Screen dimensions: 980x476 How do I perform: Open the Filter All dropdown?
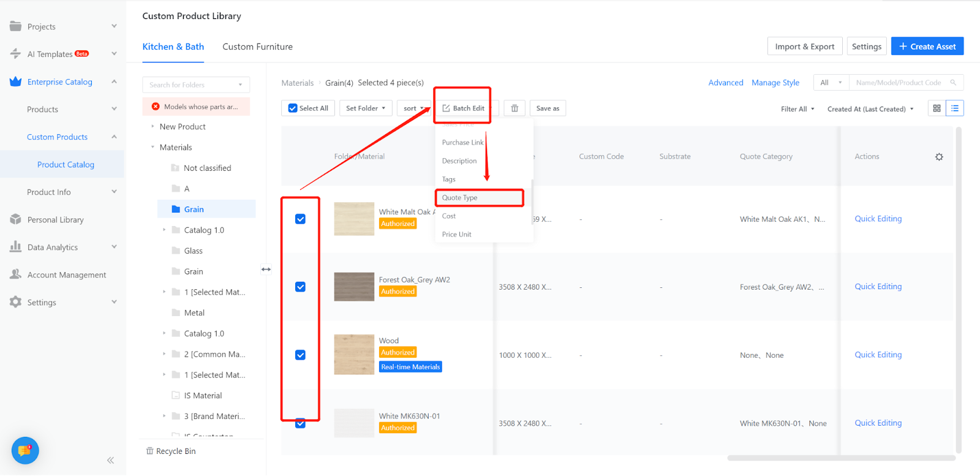(x=797, y=109)
